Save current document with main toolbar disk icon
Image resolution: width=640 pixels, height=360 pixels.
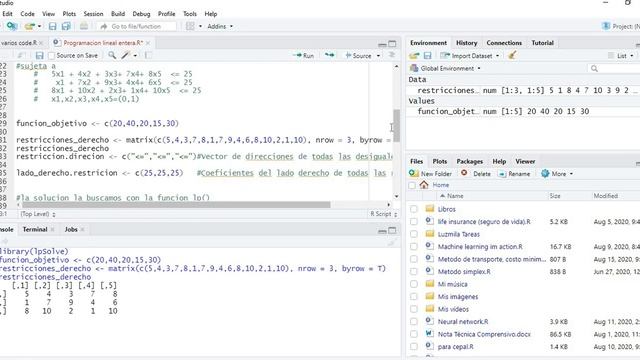click(52, 26)
